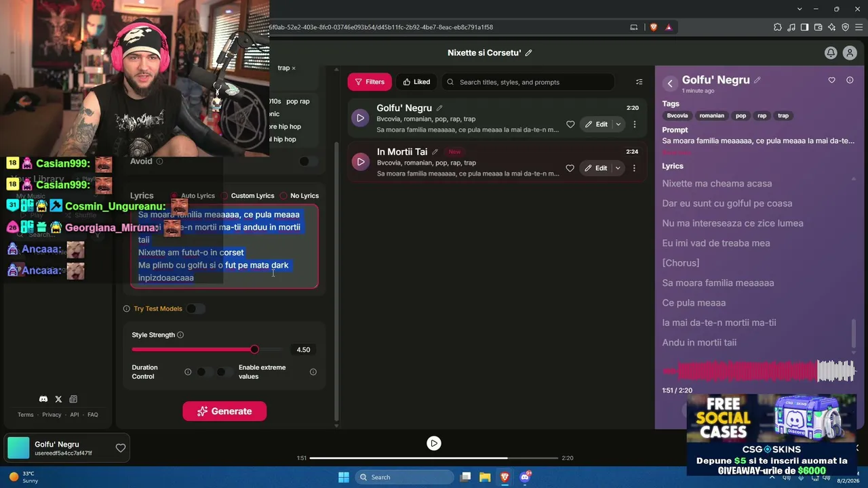The width and height of the screenshot is (868, 488).
Task: Edit the details panel title with pencil
Action: (757, 80)
